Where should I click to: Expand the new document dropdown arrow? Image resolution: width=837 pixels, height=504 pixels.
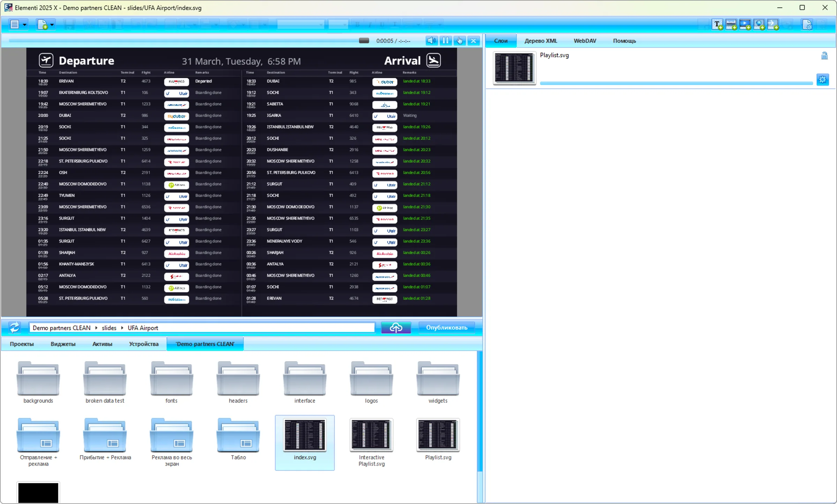(x=52, y=25)
